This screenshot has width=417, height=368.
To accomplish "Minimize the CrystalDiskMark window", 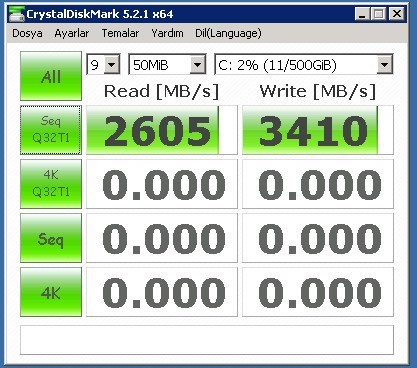I will pyautogui.click(x=362, y=14).
